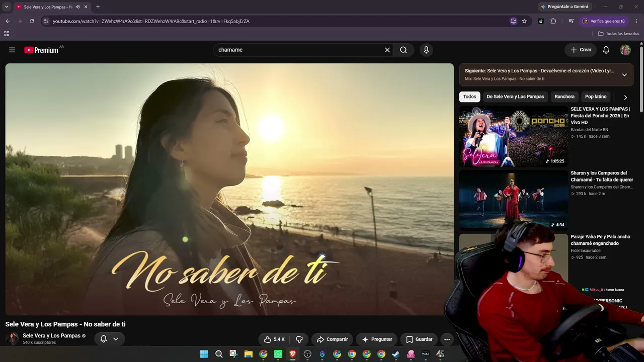Click the Bandas del Norte BN channel name
The width and height of the screenshot is (644, 362).
pos(589,130)
